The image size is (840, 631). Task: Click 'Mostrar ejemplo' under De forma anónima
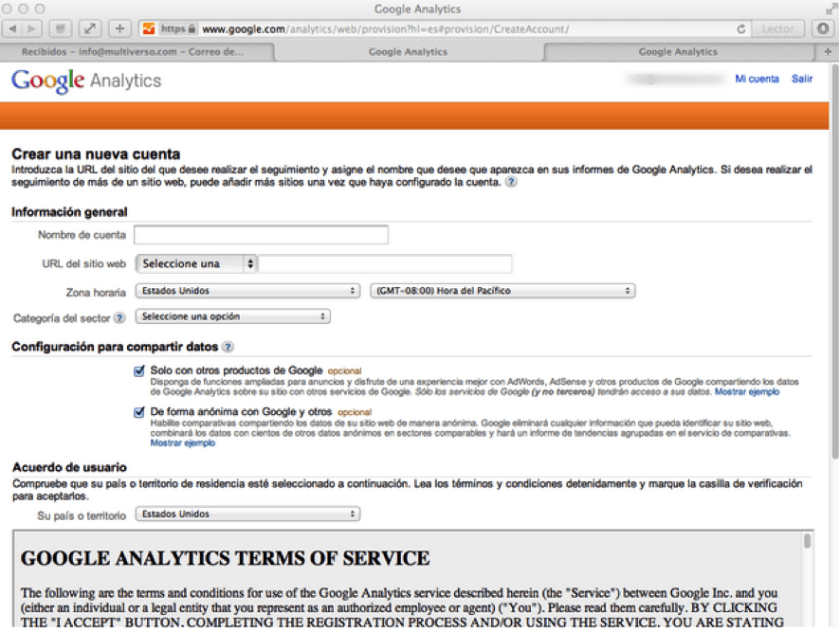(x=183, y=443)
